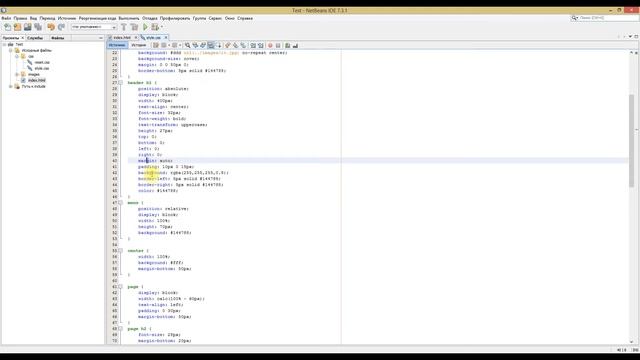Close the style.css editor tab
640x360 pixels.
(166, 38)
